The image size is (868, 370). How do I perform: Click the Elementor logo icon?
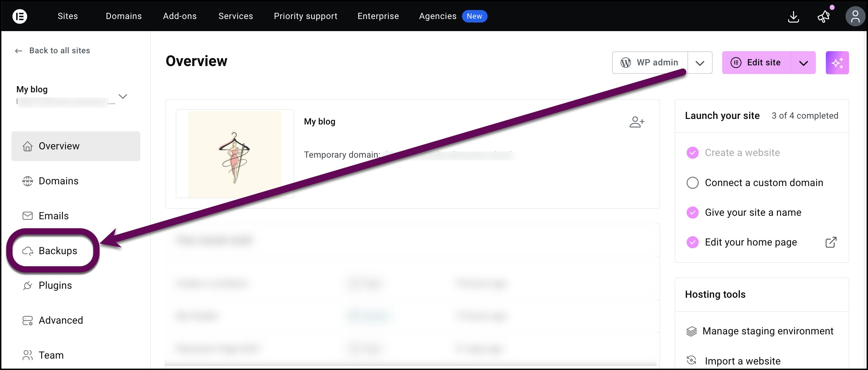(20, 16)
